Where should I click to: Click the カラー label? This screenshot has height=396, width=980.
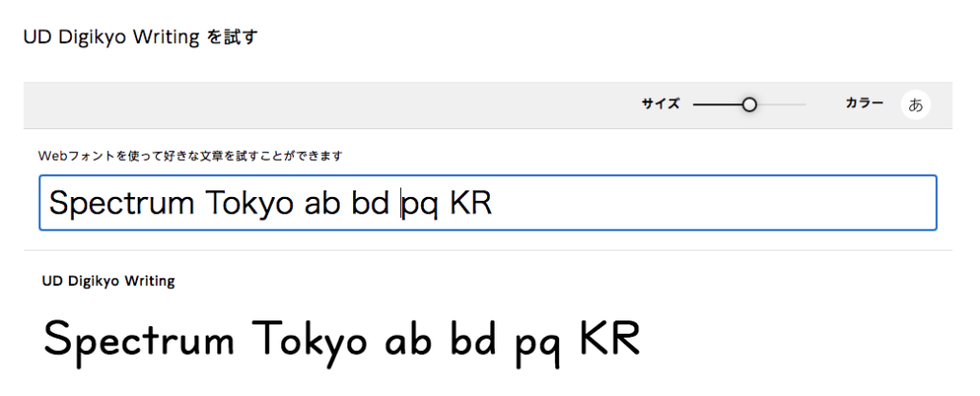pos(864,104)
